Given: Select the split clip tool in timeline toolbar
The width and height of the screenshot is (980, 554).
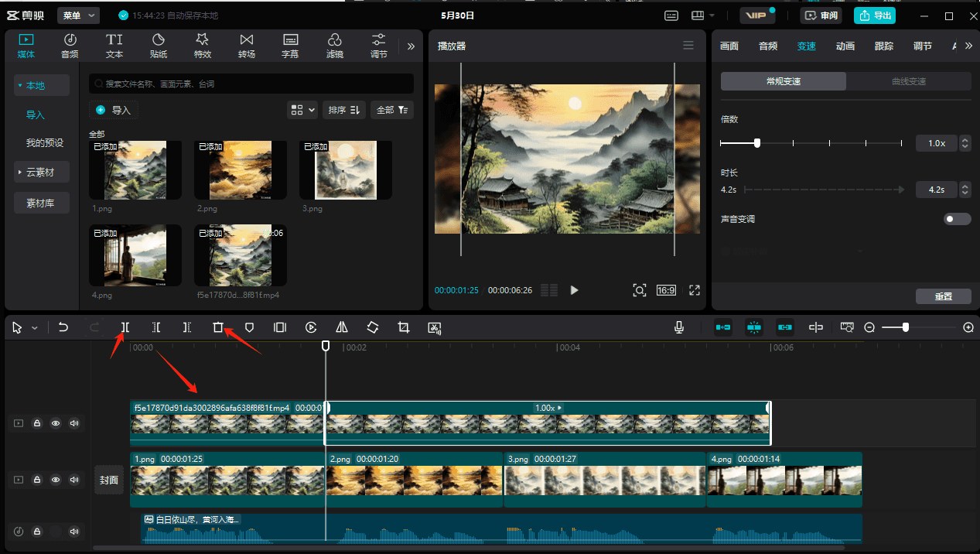Looking at the screenshot, I should (125, 327).
